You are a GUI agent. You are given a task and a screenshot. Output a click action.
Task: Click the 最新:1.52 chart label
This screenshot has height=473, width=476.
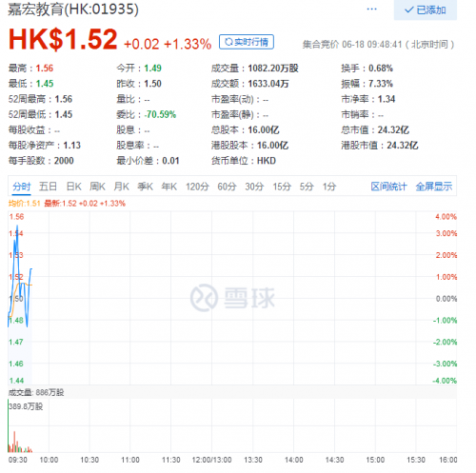click(85, 204)
